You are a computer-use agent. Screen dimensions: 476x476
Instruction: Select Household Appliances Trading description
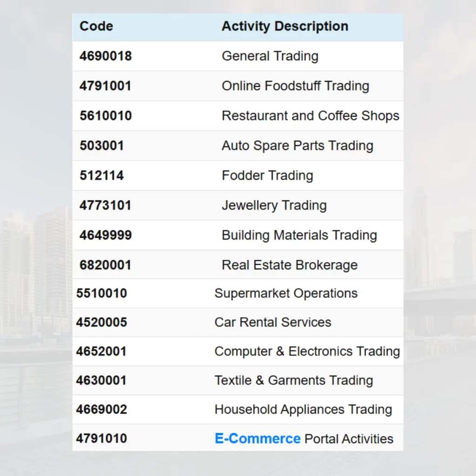pyautogui.click(x=303, y=410)
